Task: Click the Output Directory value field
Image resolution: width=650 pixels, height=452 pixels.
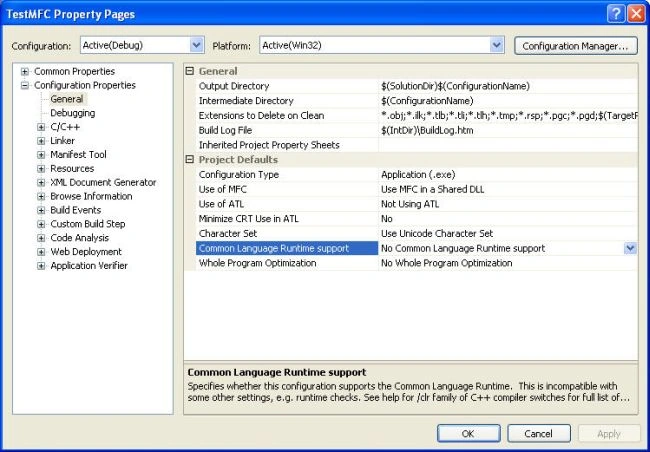Action: click(x=508, y=86)
